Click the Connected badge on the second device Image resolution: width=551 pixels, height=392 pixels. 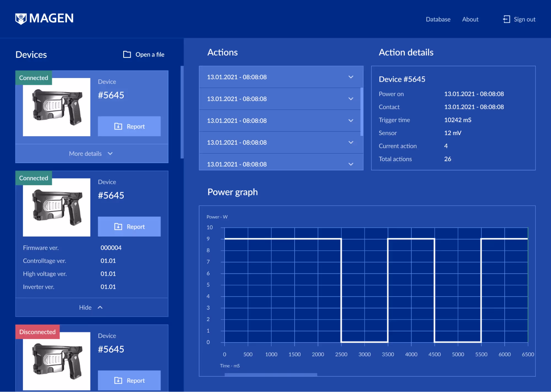[x=33, y=178]
